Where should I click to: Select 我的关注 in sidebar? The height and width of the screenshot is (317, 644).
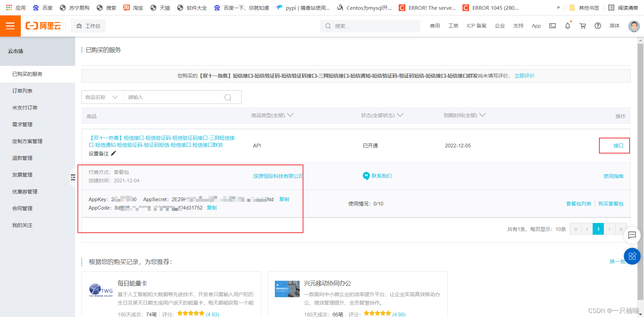(38, 225)
